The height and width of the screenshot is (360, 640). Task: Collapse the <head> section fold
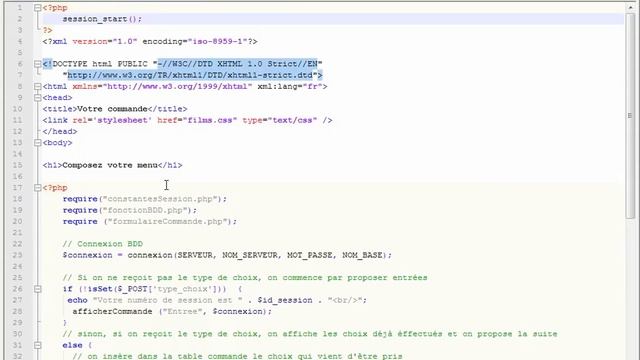coord(38,98)
